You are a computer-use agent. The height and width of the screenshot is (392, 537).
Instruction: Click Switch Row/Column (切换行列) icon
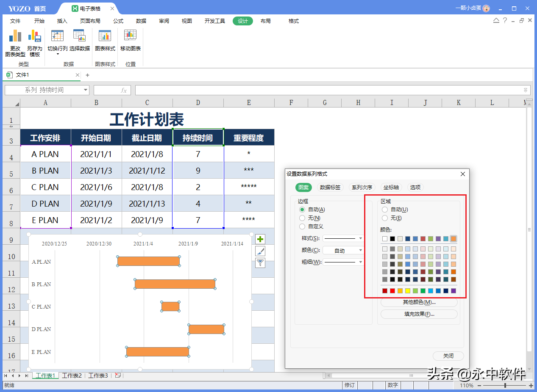(57, 37)
